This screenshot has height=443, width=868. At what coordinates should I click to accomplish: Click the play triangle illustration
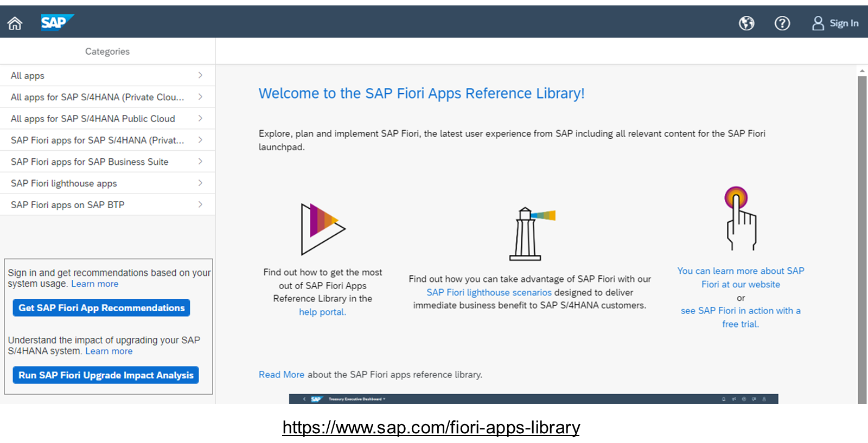click(323, 229)
